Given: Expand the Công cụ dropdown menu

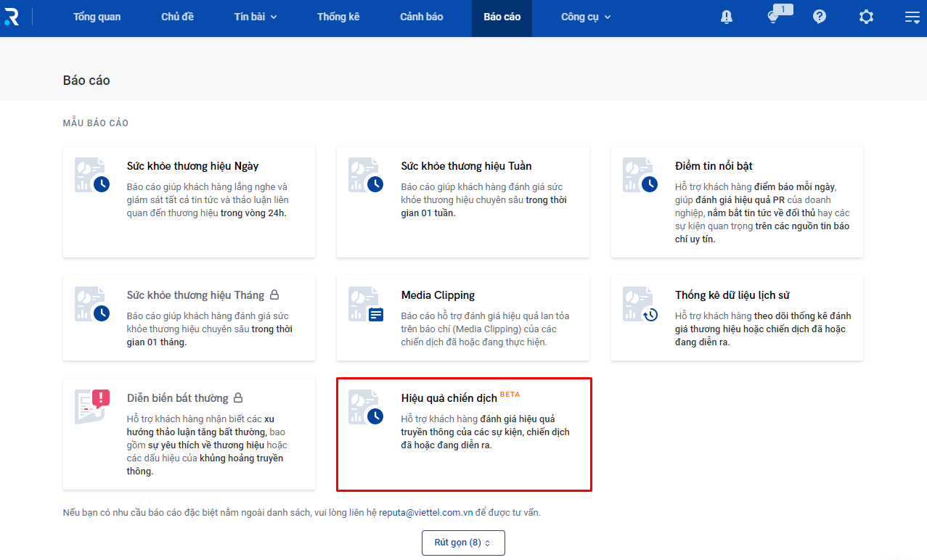Looking at the screenshot, I should coord(586,17).
